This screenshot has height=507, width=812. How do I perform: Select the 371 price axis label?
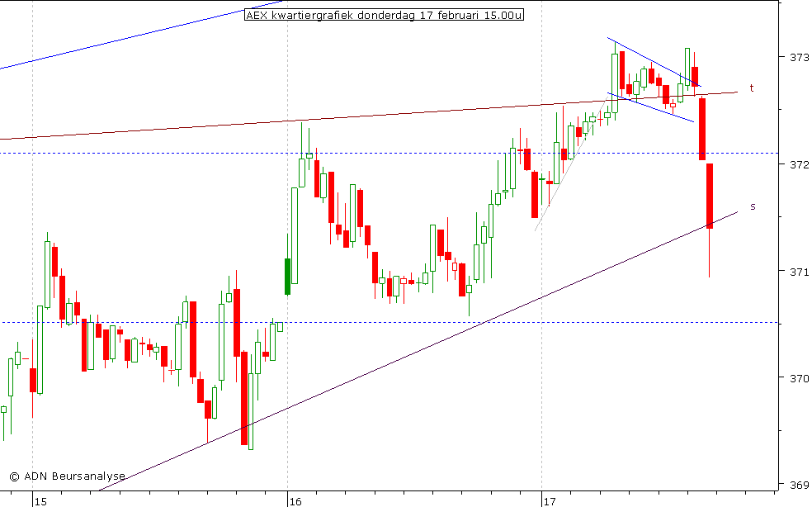click(799, 272)
